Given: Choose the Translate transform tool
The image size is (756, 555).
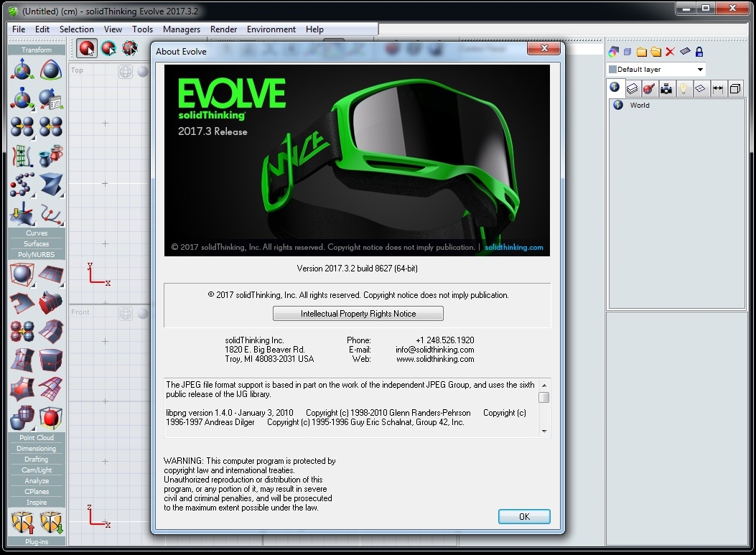Looking at the screenshot, I should click(22, 70).
